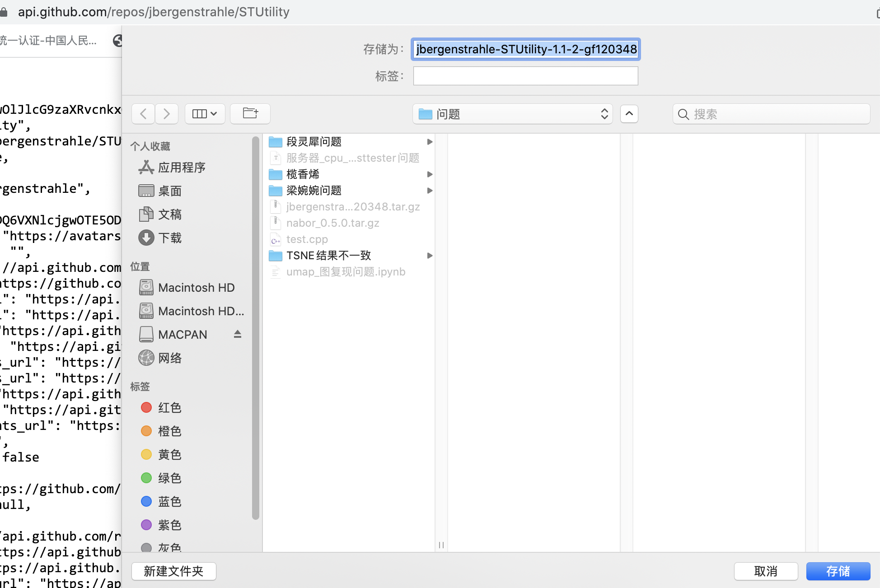Click the sidebar vertical scrollbar
The image size is (880, 588).
pyautogui.click(x=256, y=328)
